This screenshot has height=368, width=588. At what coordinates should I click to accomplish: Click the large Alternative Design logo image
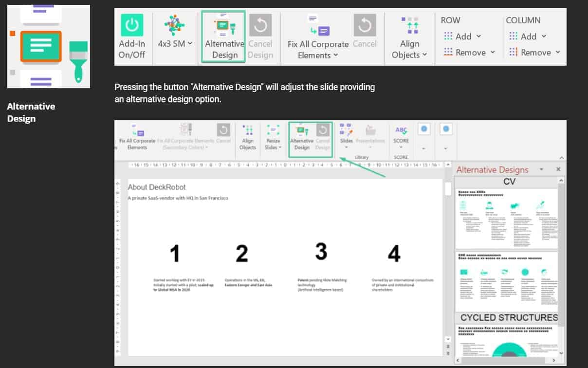tap(49, 47)
